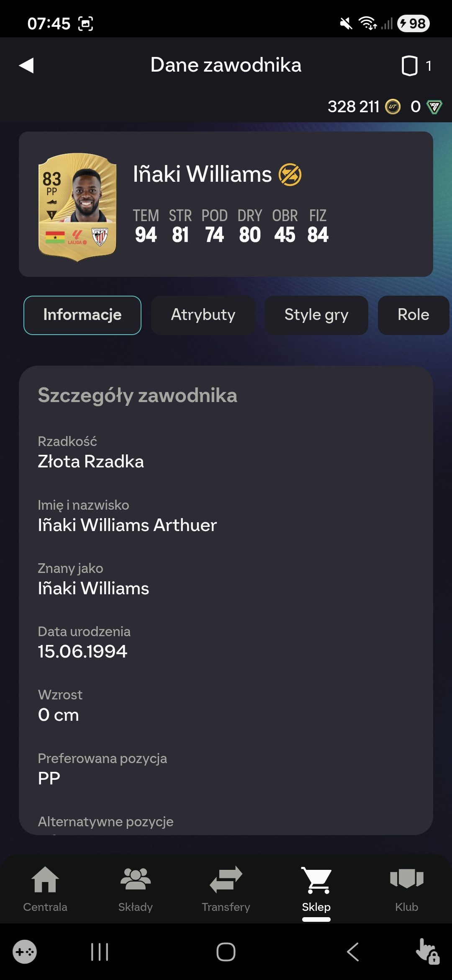Screen dimensions: 452x980
Task: Tap the untradeable icon beside Iñaki Williams
Action: click(290, 175)
